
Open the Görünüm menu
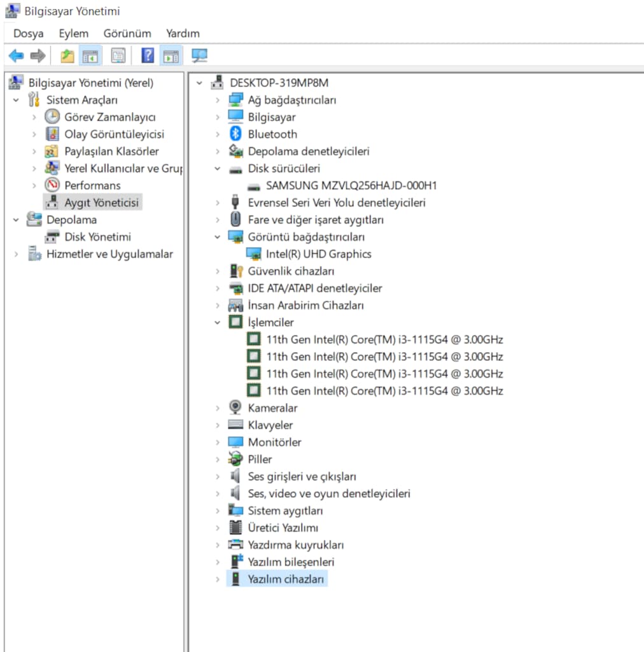[127, 33]
